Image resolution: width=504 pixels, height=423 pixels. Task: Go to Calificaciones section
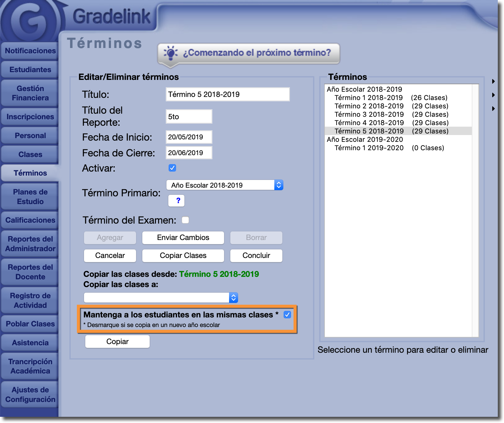point(30,220)
